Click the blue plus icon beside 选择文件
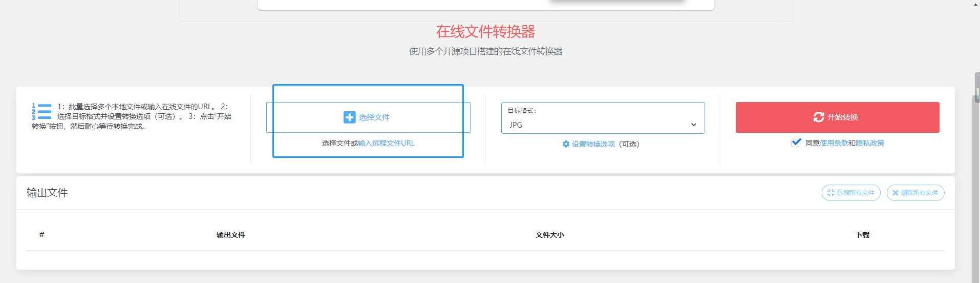 click(349, 117)
